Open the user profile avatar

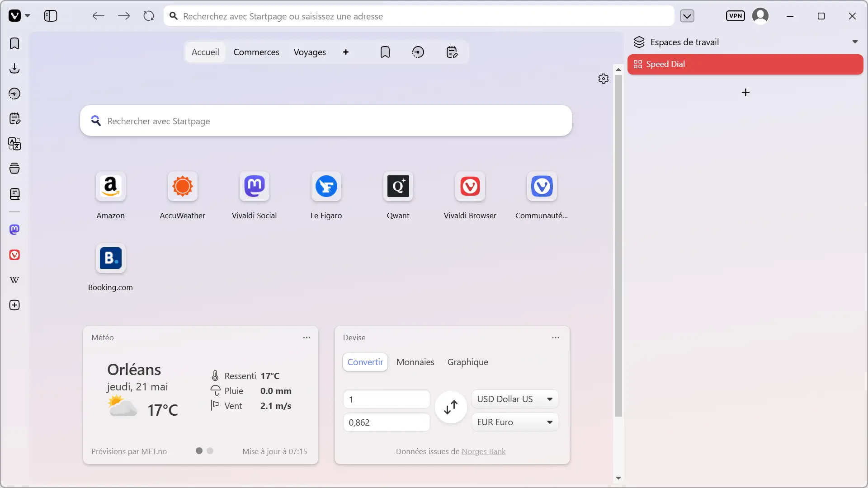(760, 16)
